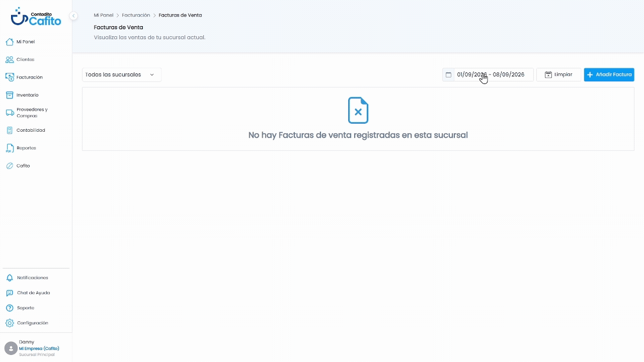
Task: Click the Danny user name
Action: [27, 342]
